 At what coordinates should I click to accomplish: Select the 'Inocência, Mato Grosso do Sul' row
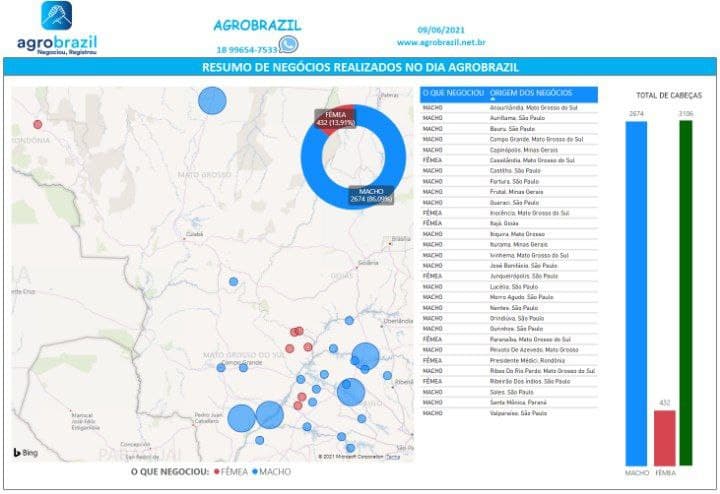[509, 213]
